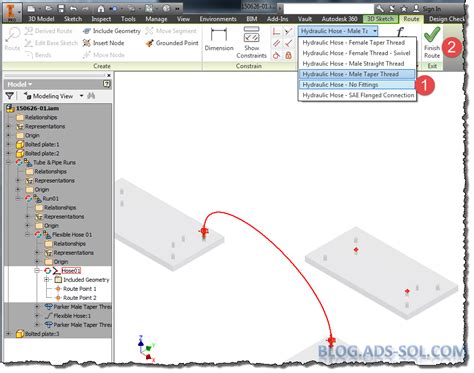Click the browser panel help question icon
The height and width of the screenshot is (373, 474).
point(107,84)
